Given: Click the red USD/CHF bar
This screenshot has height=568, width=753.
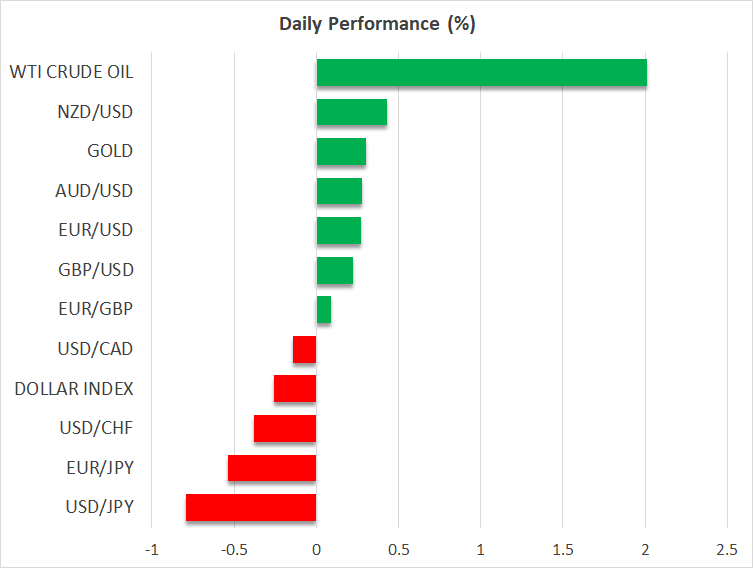Looking at the screenshot, I should [x=285, y=429].
